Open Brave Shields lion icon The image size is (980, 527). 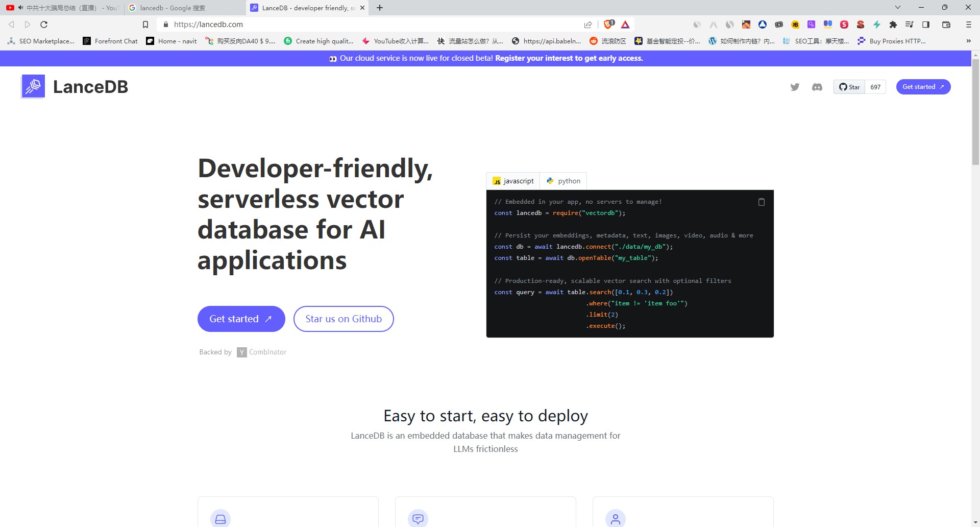[608, 25]
